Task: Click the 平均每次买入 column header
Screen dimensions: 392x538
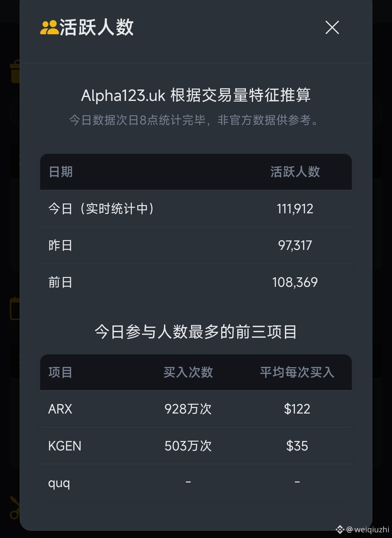Action: pyautogui.click(x=297, y=372)
